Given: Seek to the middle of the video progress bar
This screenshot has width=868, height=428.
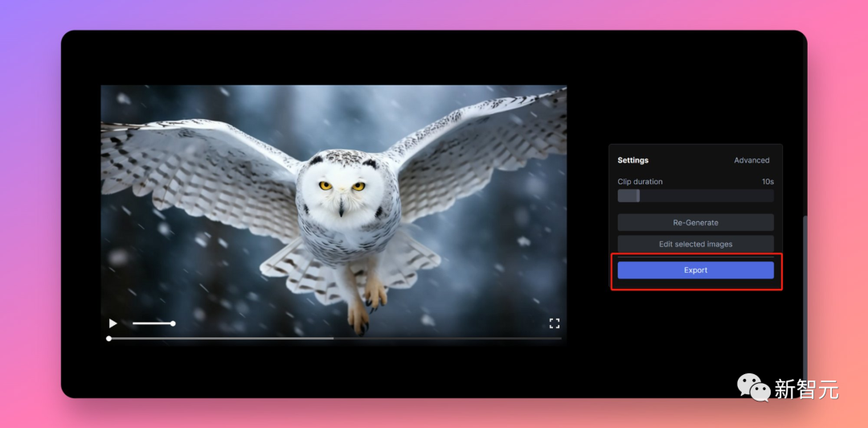Looking at the screenshot, I should pyautogui.click(x=335, y=338).
